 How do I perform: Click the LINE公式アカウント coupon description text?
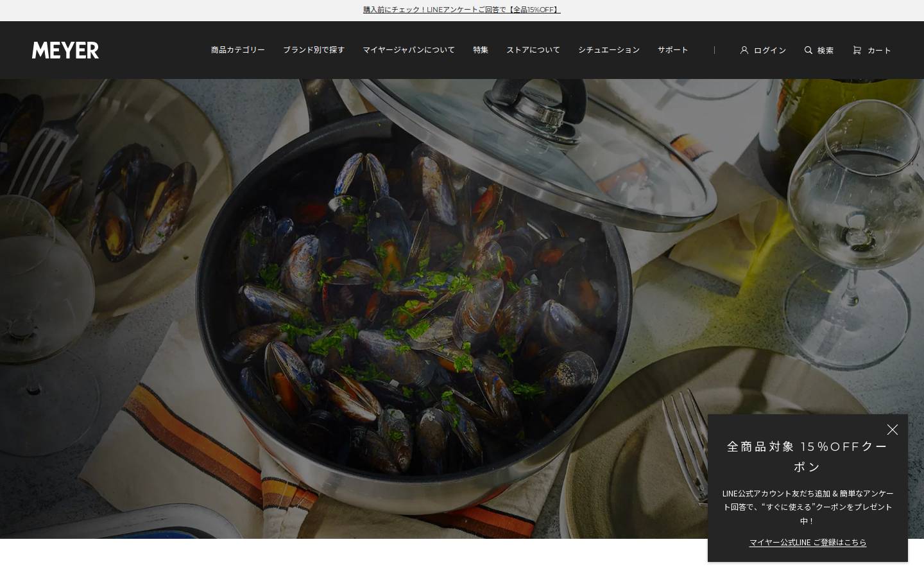pyautogui.click(x=808, y=507)
